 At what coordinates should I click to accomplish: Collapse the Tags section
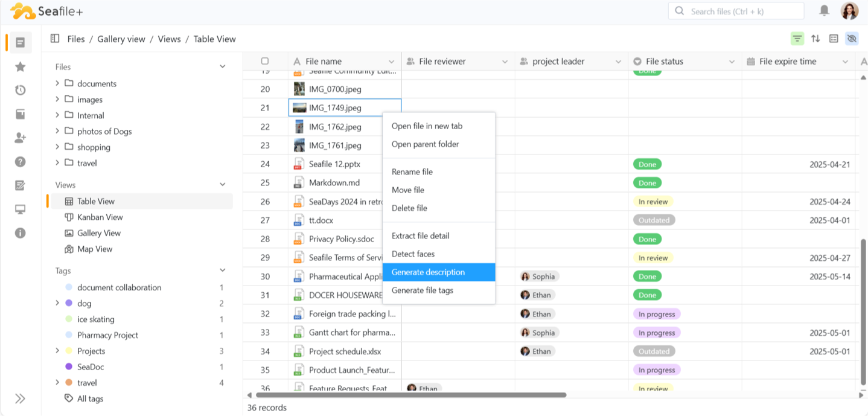222,270
